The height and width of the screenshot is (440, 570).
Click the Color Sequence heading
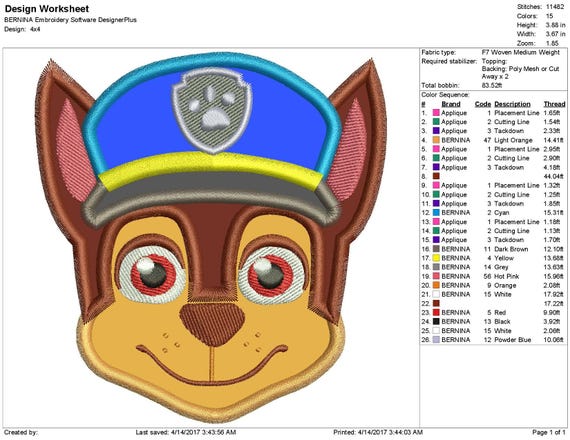[x=445, y=95]
